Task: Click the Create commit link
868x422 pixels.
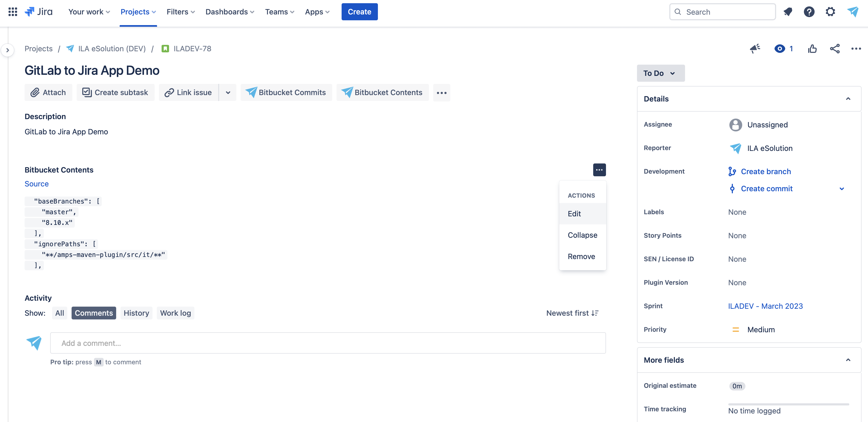Action: (x=766, y=189)
